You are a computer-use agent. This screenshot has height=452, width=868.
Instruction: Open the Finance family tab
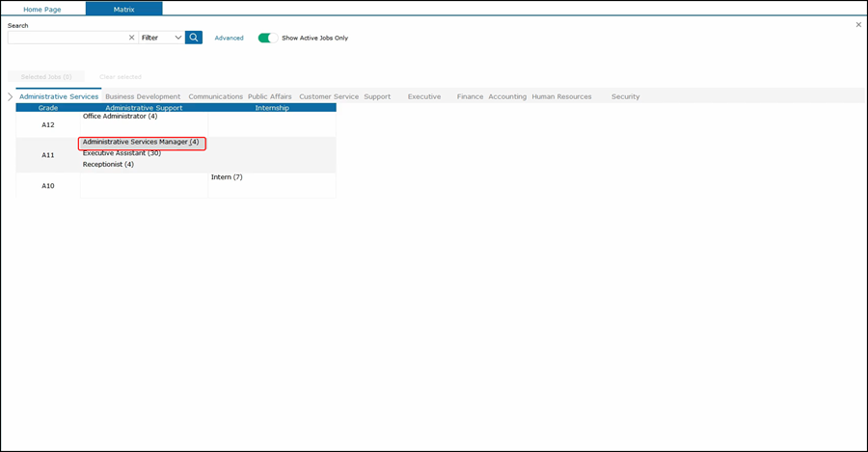[470, 96]
